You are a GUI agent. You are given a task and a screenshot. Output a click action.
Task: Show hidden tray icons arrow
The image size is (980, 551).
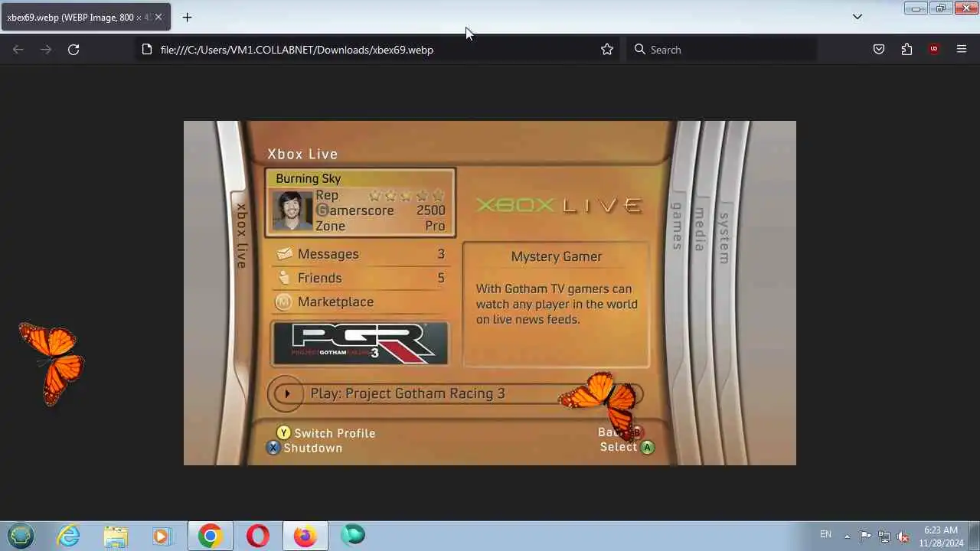point(847,536)
